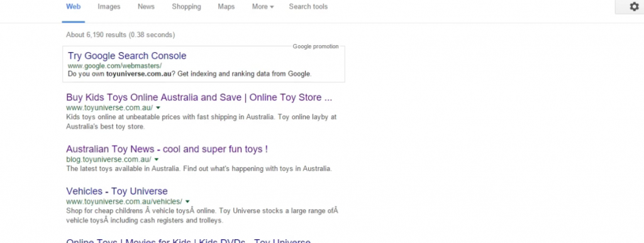This screenshot has height=243, width=644.
Task: Select the Web tab
Action: 74,6
